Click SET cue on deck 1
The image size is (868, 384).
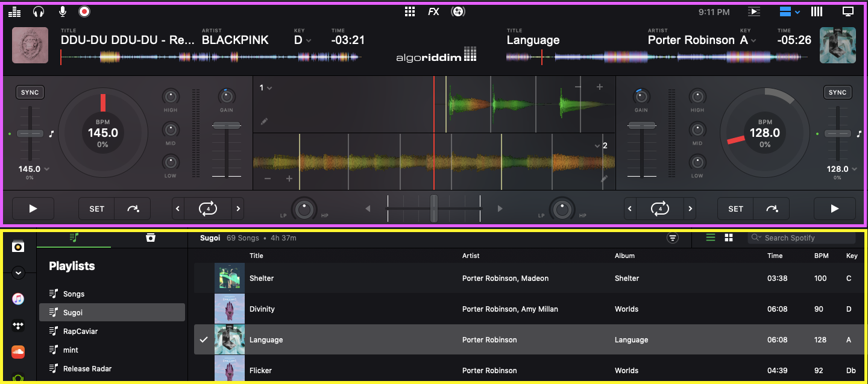tap(97, 209)
